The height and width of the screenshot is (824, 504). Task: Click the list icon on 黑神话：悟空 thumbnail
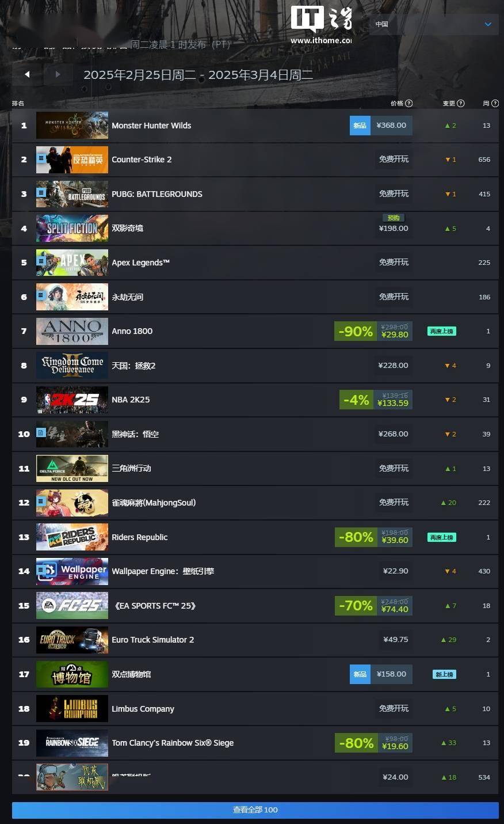point(41,432)
